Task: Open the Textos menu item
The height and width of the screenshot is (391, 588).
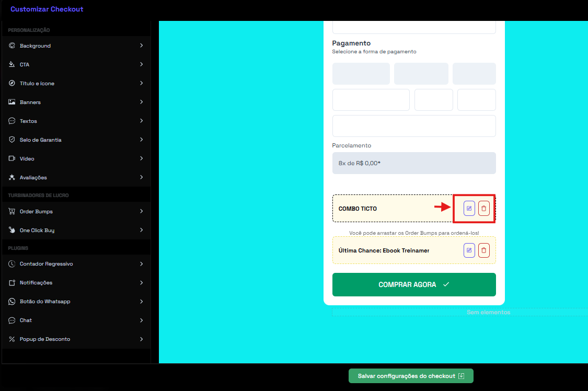Action: pos(28,121)
